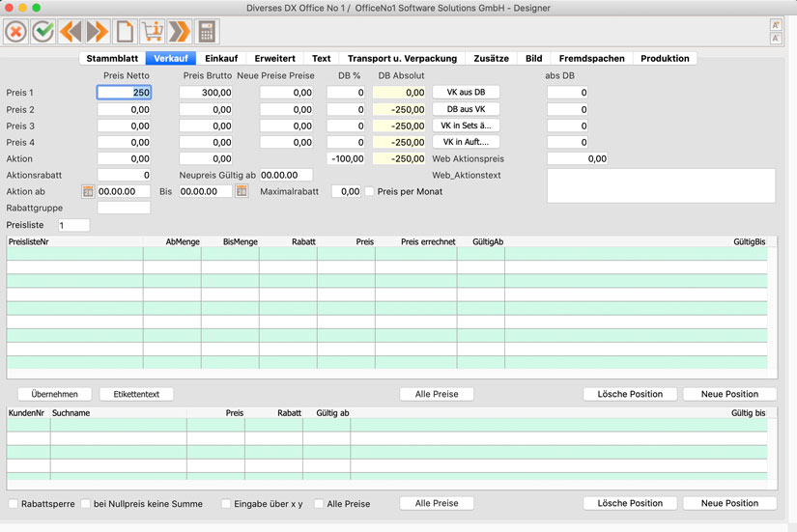
Task: Click the Preis 4 Brutto input field
Action: 206,142
